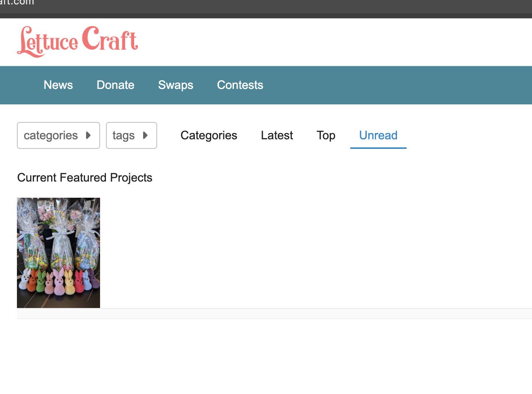Click the Current Featured Projects heading
532x394 pixels.
[x=85, y=178]
